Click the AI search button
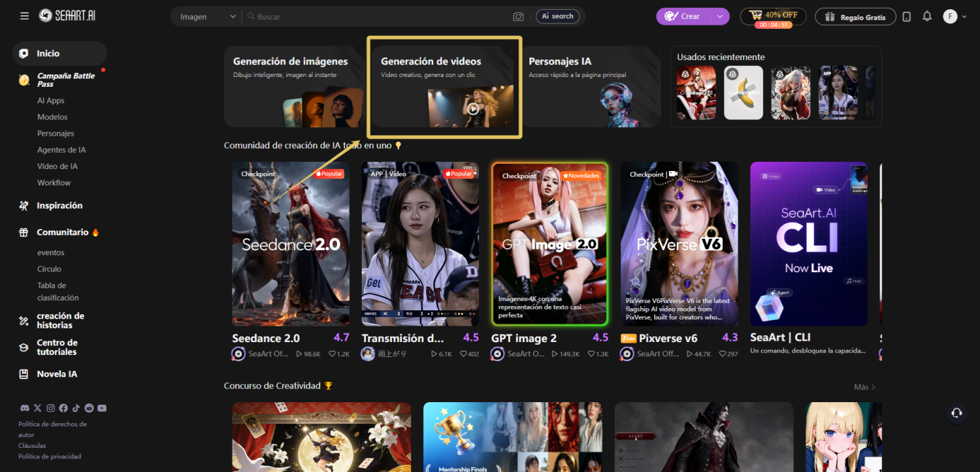This screenshot has width=980, height=472. click(557, 16)
